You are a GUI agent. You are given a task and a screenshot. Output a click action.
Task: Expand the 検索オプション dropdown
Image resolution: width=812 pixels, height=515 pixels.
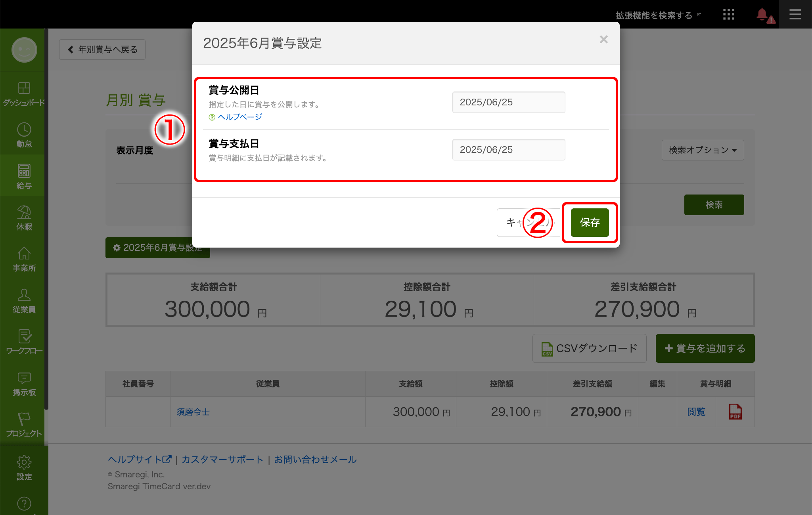click(703, 150)
